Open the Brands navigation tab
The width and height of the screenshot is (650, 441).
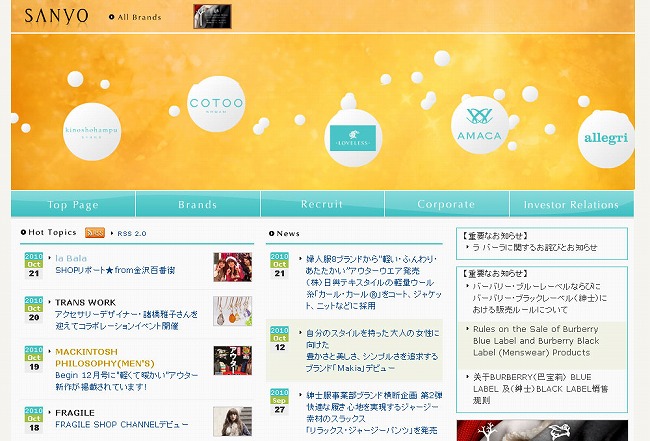click(x=198, y=205)
